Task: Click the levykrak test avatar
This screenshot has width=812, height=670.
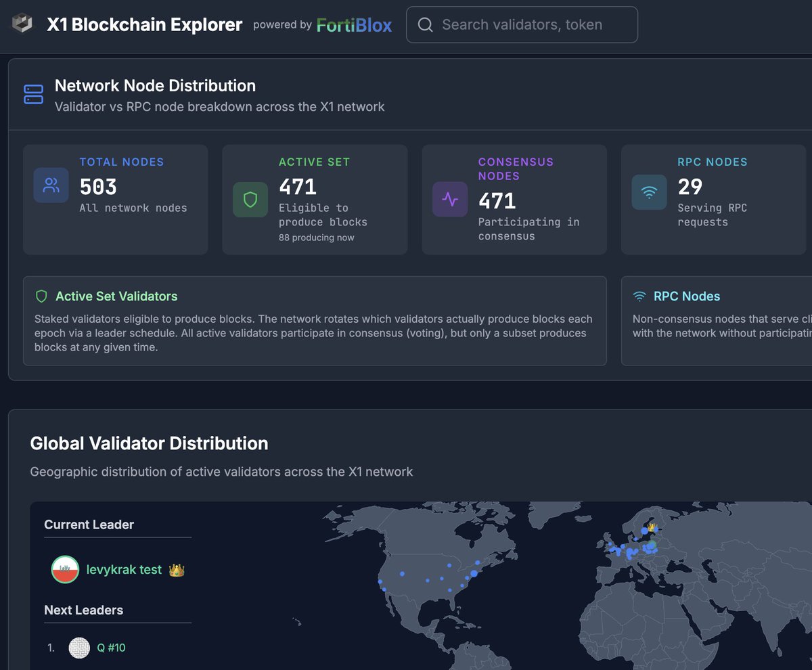Action: [66, 570]
